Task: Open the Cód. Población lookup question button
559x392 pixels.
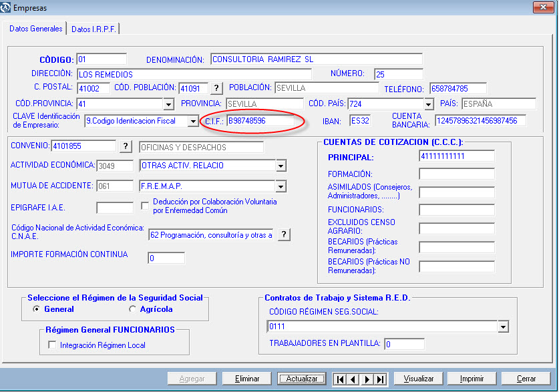Action: (216, 88)
